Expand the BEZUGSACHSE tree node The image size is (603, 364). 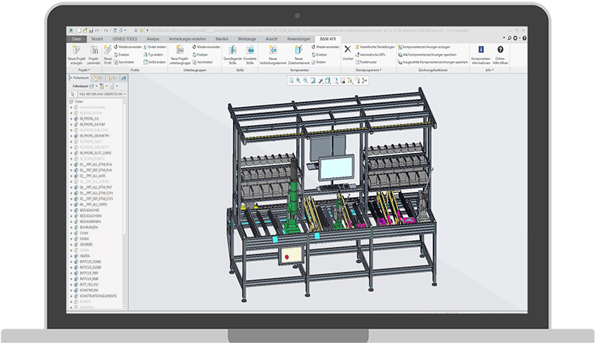72,209
